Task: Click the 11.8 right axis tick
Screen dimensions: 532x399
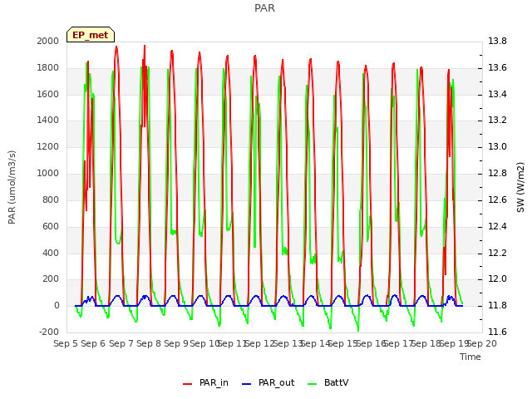Action: 497,306
